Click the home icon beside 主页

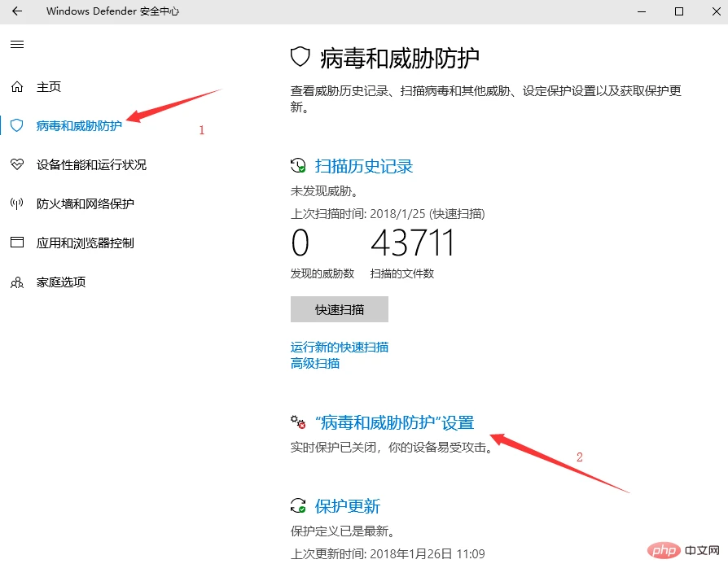(17, 87)
